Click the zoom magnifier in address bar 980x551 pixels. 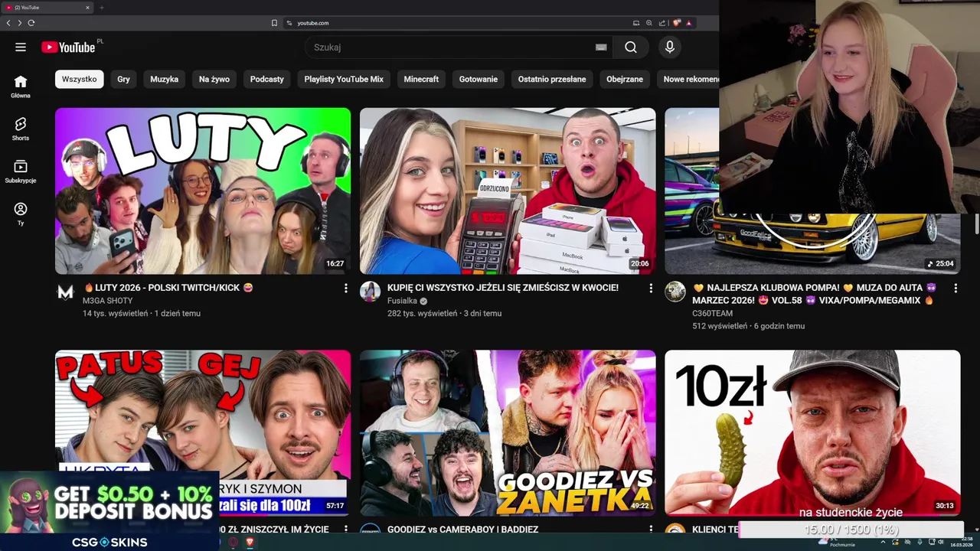(649, 23)
